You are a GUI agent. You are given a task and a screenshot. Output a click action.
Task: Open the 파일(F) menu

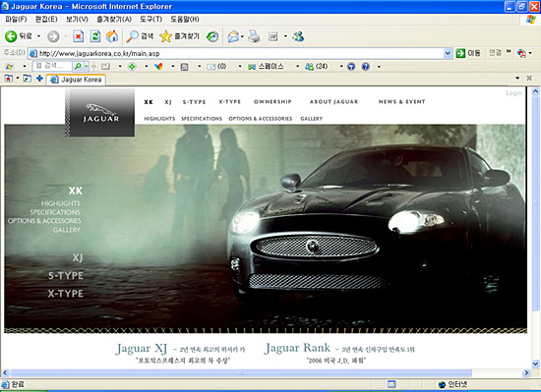(16, 19)
